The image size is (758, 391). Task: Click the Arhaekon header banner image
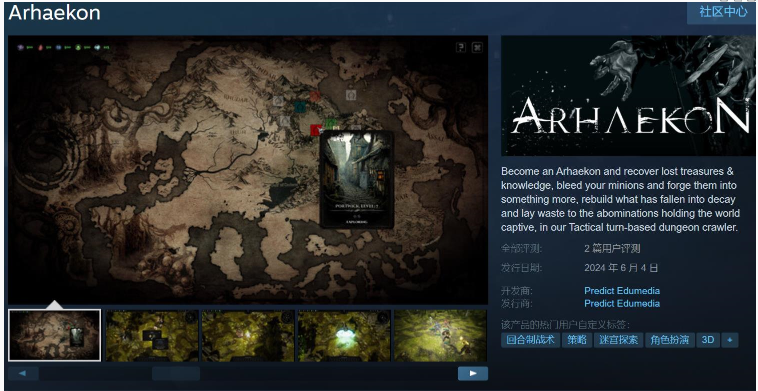click(628, 96)
